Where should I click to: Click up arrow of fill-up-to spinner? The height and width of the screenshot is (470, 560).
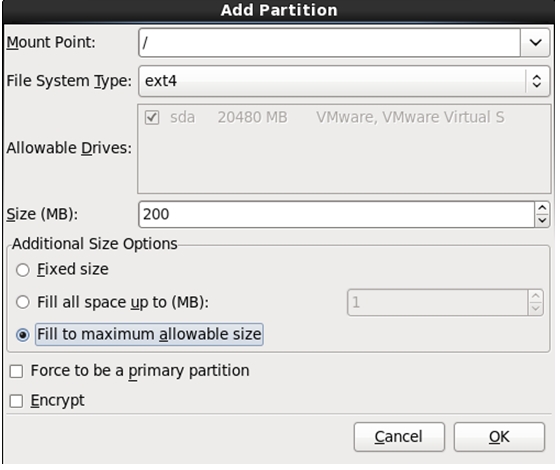[x=536, y=296]
